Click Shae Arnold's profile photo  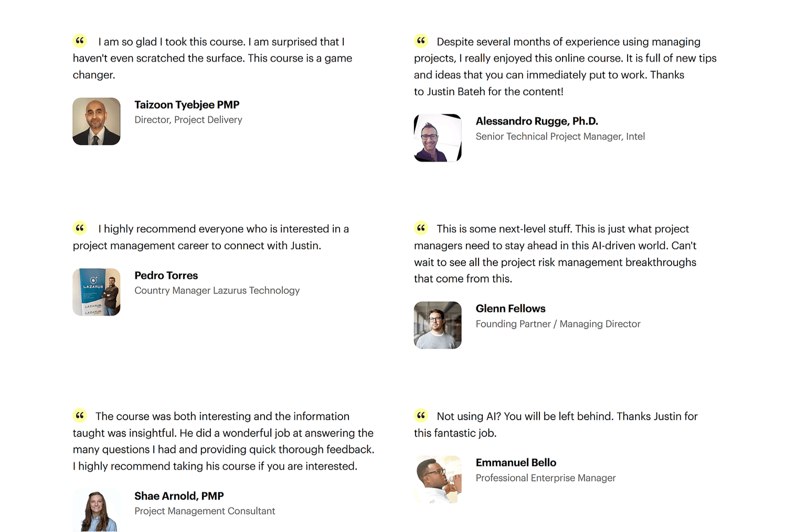click(x=97, y=512)
